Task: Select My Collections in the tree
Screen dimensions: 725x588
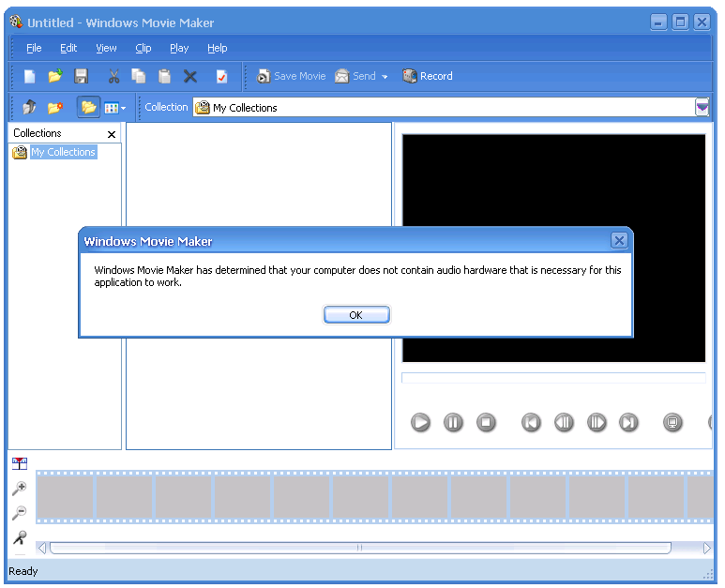Action: click(x=64, y=152)
